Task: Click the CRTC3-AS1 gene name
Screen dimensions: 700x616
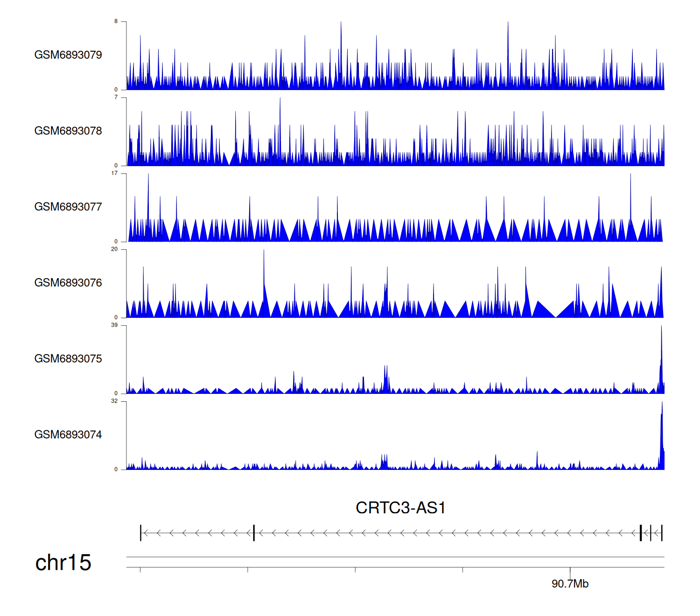Action: [400, 508]
